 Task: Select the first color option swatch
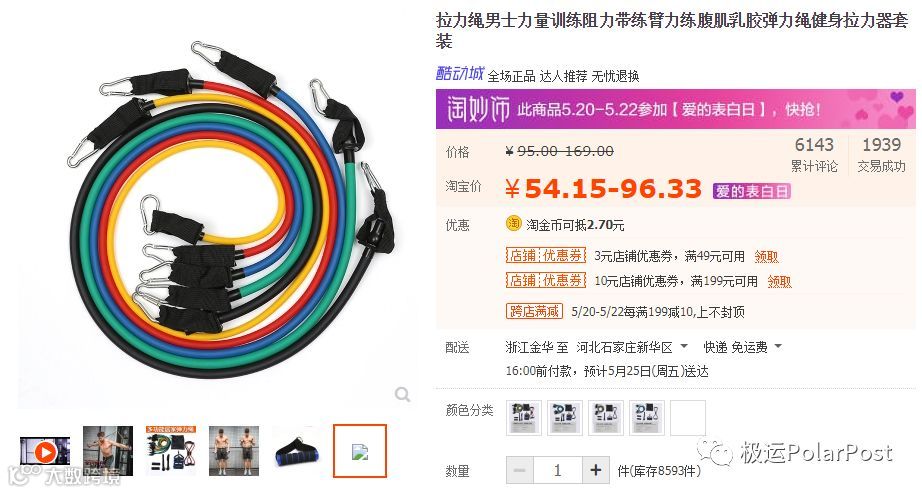point(523,418)
